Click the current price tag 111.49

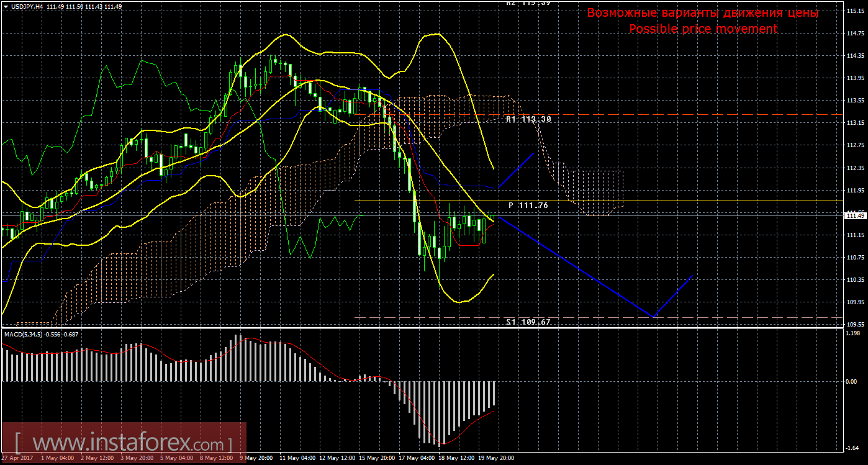[856, 215]
